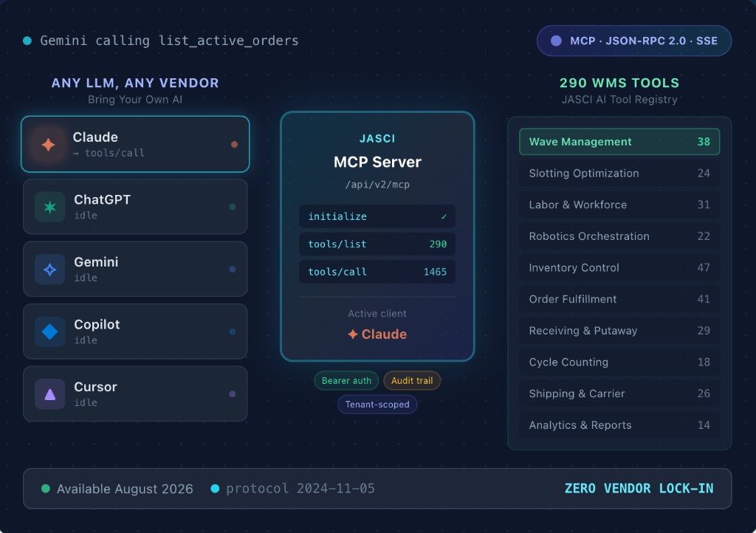Click the tools/call text under Claude
The image size is (756, 533).
pos(114,154)
